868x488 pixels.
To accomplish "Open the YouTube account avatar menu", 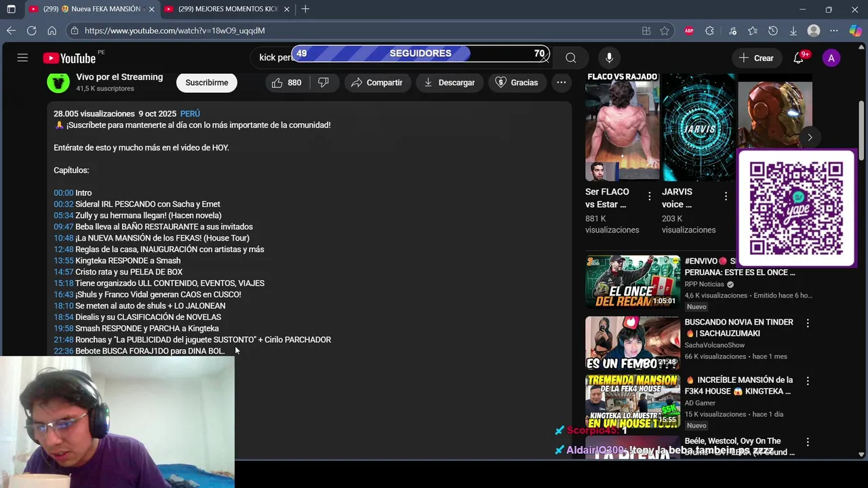I will tap(831, 58).
